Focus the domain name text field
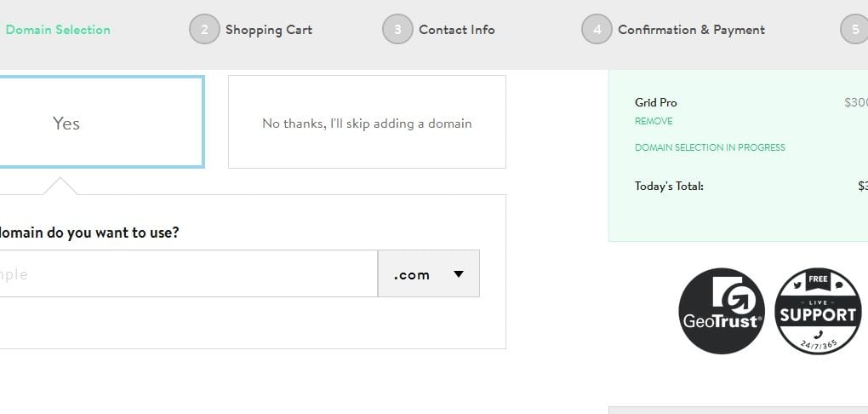The image size is (868, 414). coord(187,274)
